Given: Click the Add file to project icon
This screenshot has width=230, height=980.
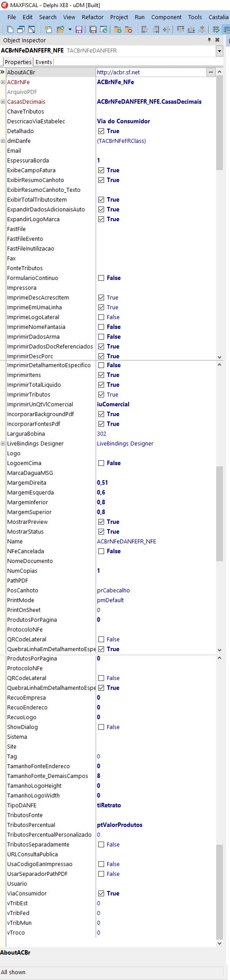Looking at the screenshot, I should [x=118, y=29].
